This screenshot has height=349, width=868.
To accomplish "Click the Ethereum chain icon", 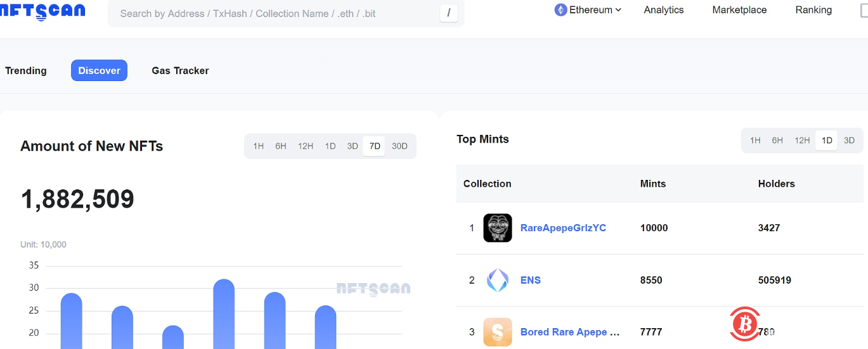I will coord(560,10).
